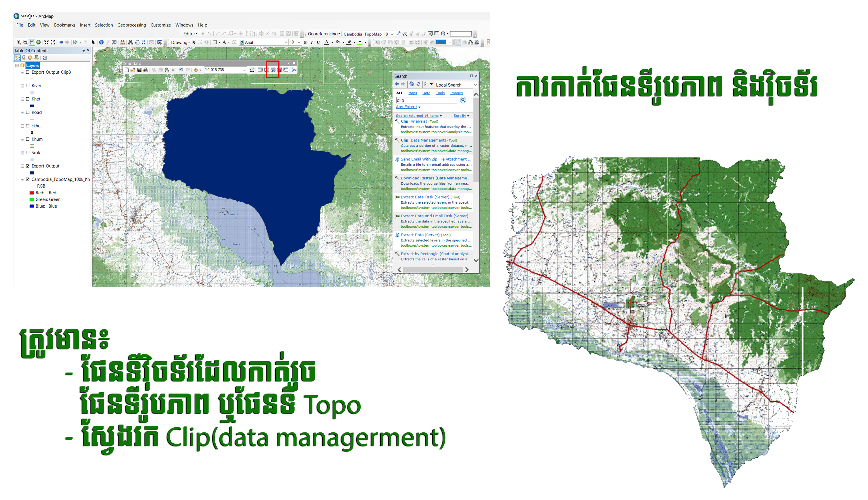Open Table Of Contents options icon

point(45,58)
